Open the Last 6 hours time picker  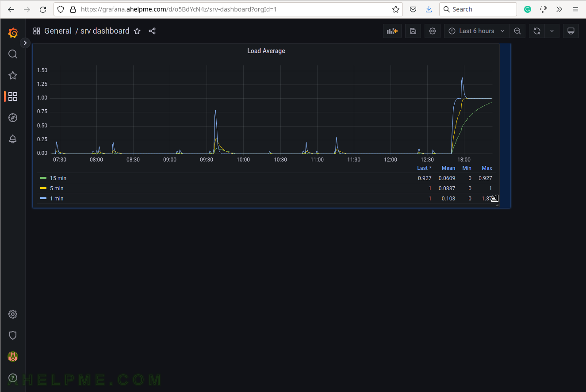476,31
